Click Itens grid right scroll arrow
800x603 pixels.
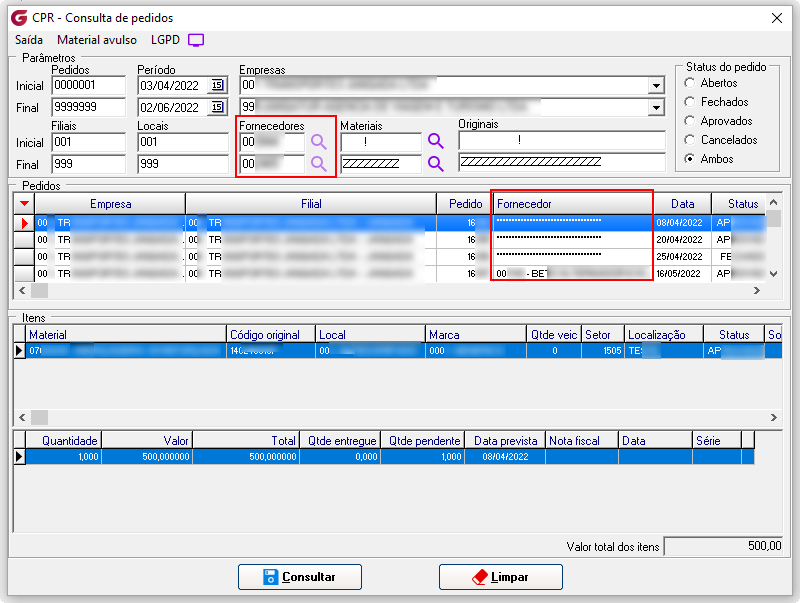click(x=773, y=417)
